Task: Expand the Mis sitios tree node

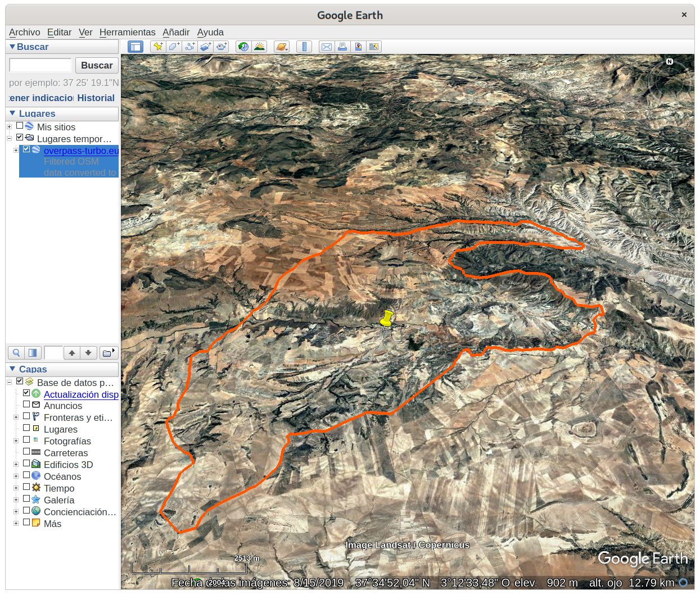Action: pyautogui.click(x=9, y=127)
